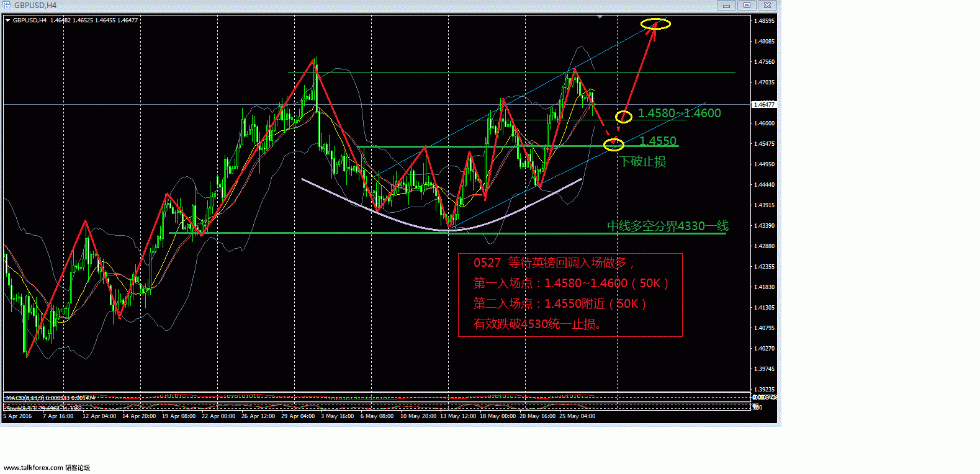Screen dimensions: 980x474
Task: Open the triangle menu beside GBPUSD,H4 label
Action: click(x=8, y=20)
